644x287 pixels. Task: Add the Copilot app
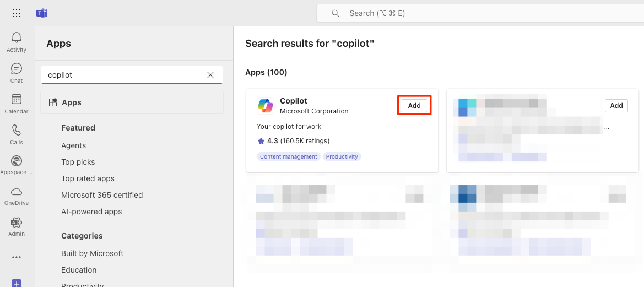(x=414, y=106)
